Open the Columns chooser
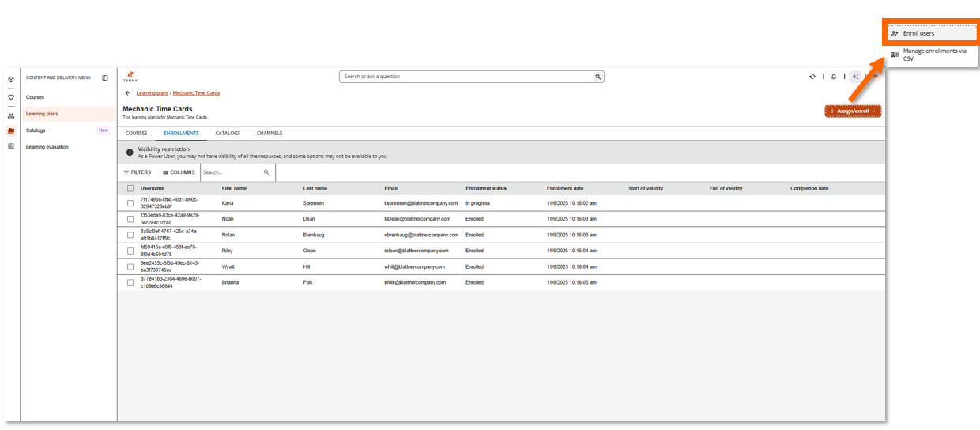The image size is (980, 430). 179,172
